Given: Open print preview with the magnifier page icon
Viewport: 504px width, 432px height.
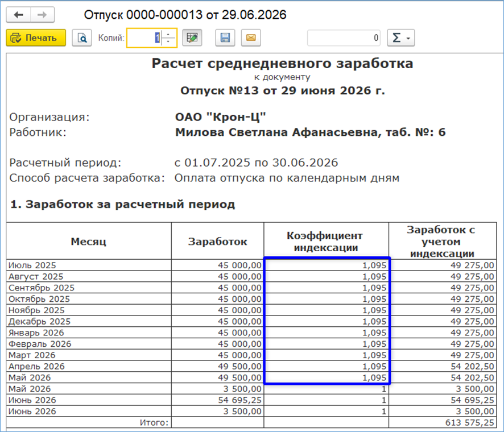Looking at the screenshot, I should [82, 38].
